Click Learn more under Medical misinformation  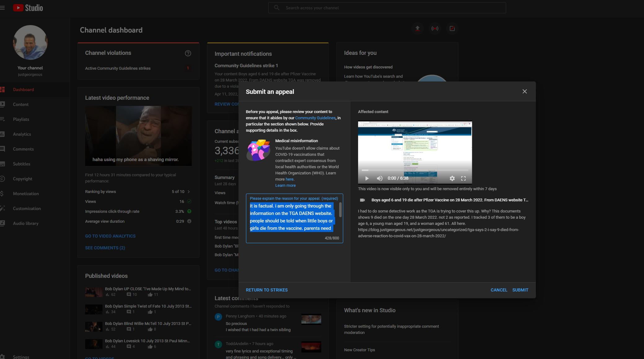[285, 186]
